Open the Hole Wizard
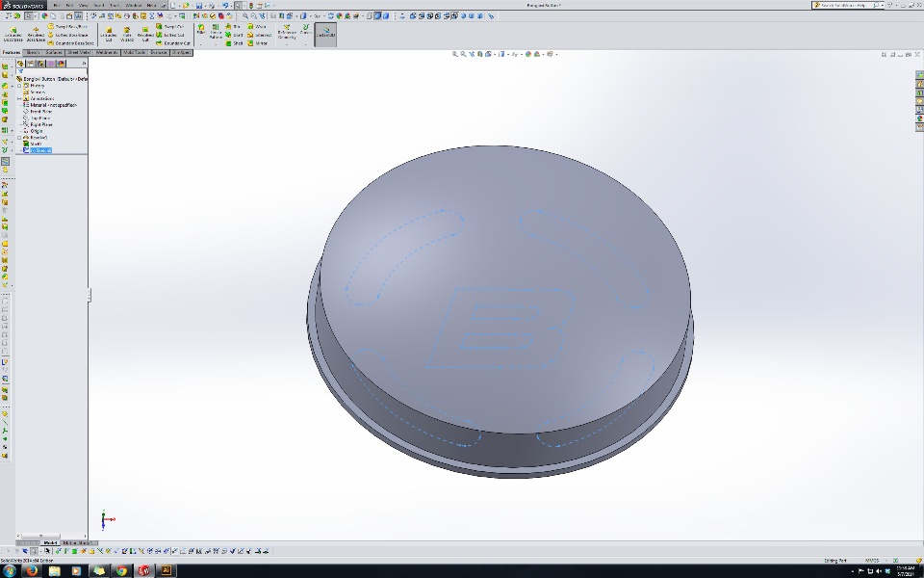Viewport: 924px width, 578px height. point(127,35)
